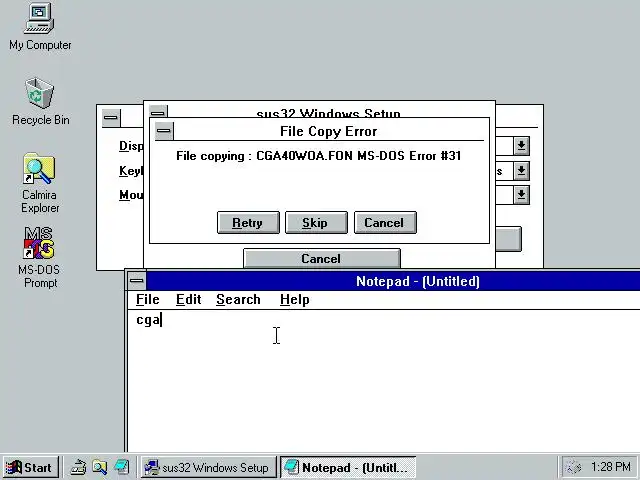Click in the Notepad text area after cga
640x480 pixels.
(x=384, y=380)
